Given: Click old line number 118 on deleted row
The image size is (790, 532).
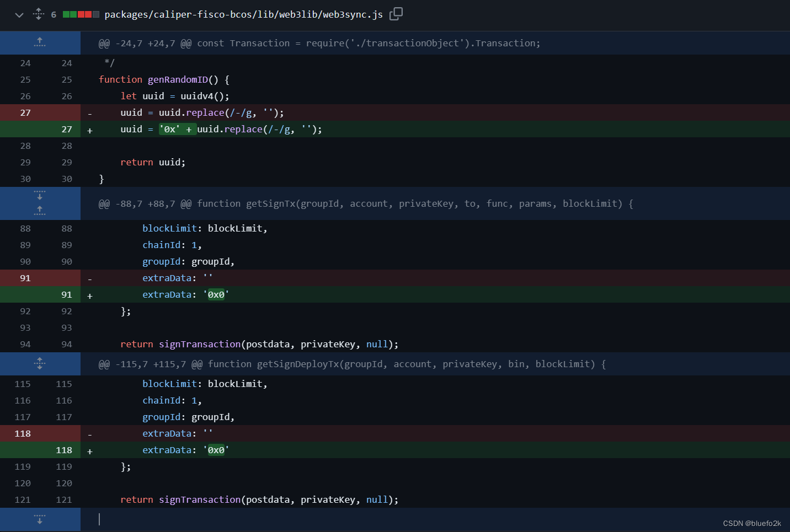Looking at the screenshot, I should coord(23,433).
